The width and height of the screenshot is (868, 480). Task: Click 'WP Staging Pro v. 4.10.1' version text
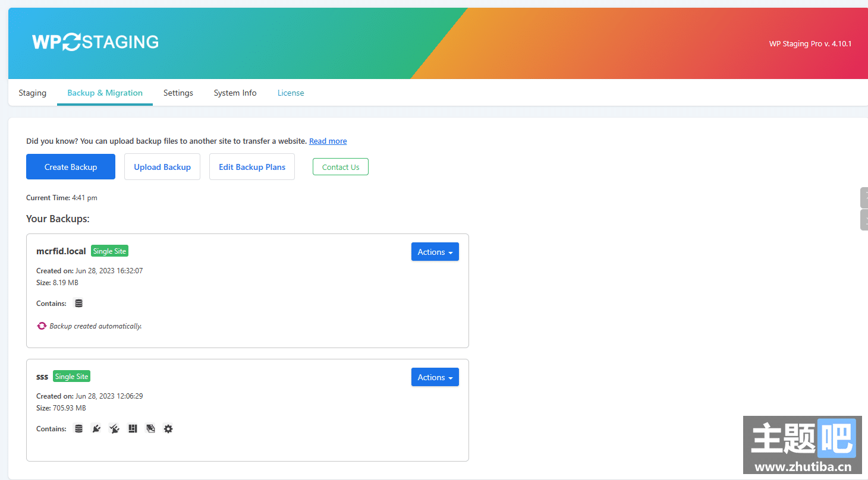pos(810,43)
